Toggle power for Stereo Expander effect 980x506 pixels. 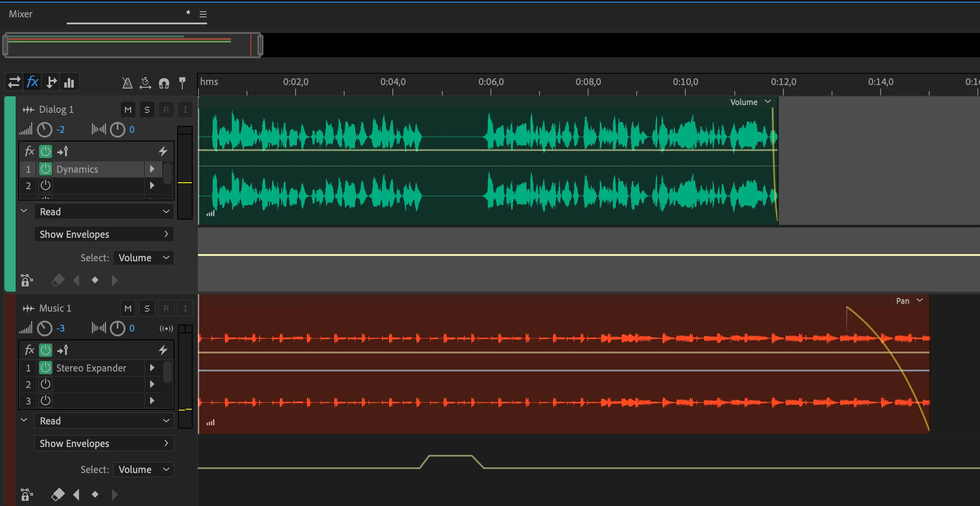[46, 368]
